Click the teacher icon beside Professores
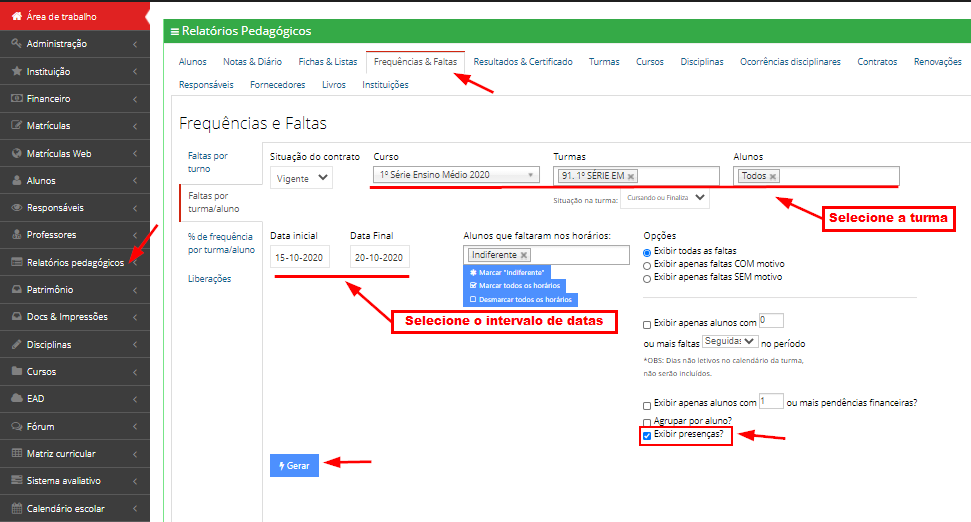Screen dimensions: 971x522 (17, 235)
